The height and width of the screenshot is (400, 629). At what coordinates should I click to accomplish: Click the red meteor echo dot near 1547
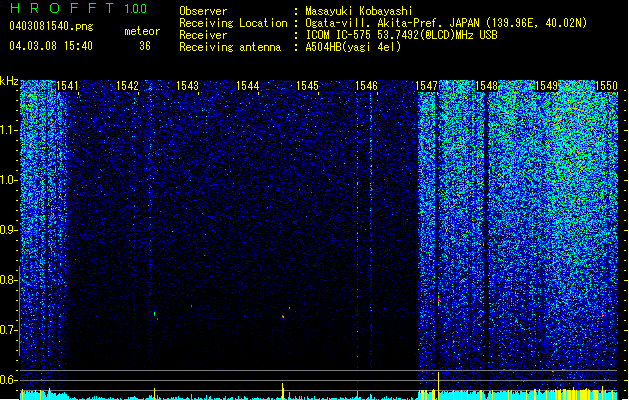pos(439,301)
